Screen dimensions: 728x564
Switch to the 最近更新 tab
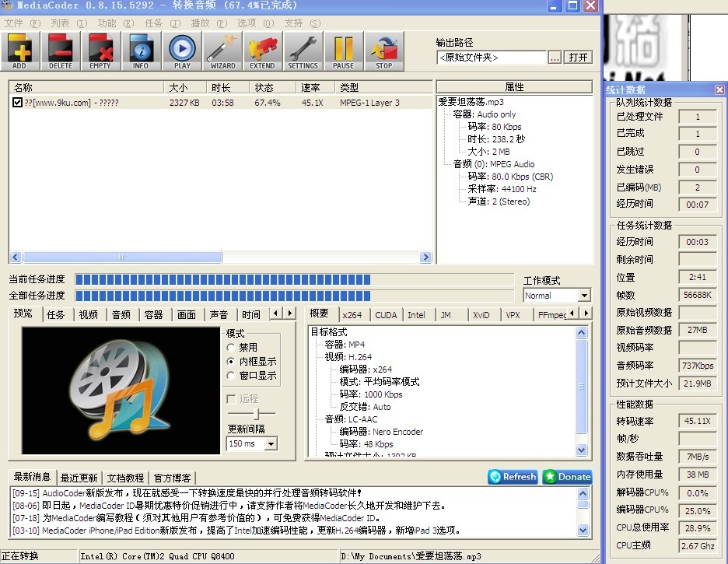pyautogui.click(x=79, y=478)
